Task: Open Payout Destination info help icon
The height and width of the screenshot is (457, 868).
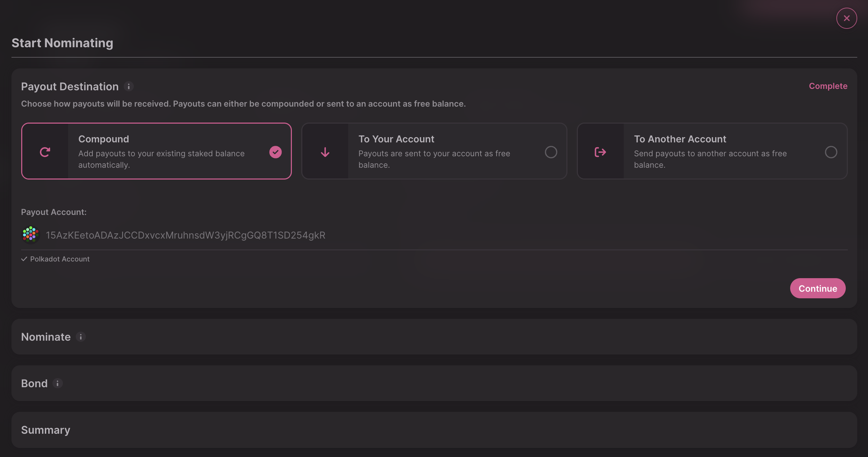Action: pyautogui.click(x=129, y=86)
